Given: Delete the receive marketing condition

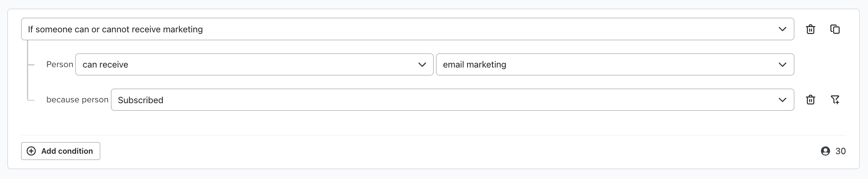Looking at the screenshot, I should click(x=810, y=29).
